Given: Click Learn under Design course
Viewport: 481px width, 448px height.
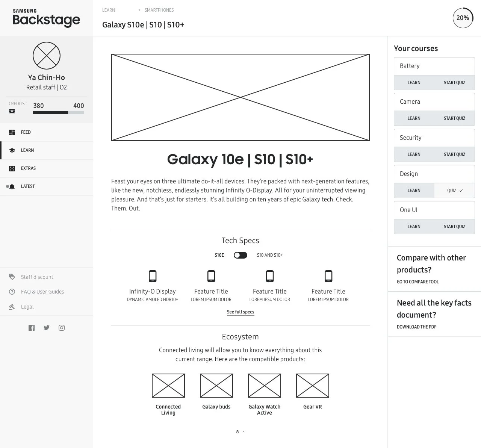Looking at the screenshot, I should click(x=414, y=191).
